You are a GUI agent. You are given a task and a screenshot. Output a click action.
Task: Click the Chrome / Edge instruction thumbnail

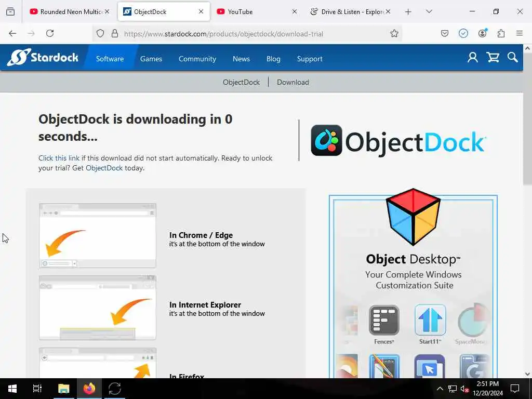pos(97,235)
